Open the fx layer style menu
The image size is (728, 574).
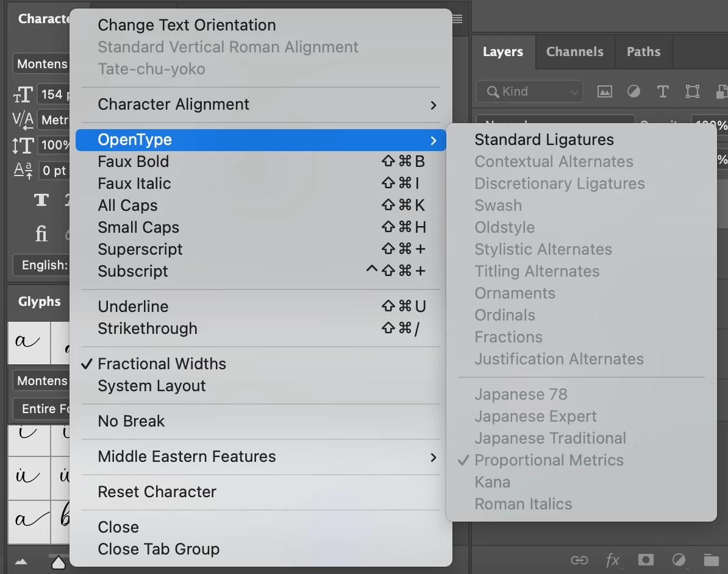pos(612,560)
